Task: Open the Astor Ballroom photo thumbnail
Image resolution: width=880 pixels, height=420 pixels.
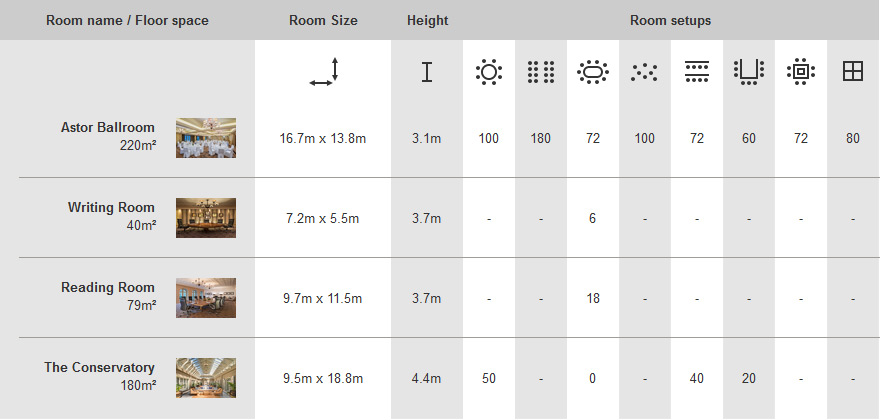Action: tap(206, 138)
